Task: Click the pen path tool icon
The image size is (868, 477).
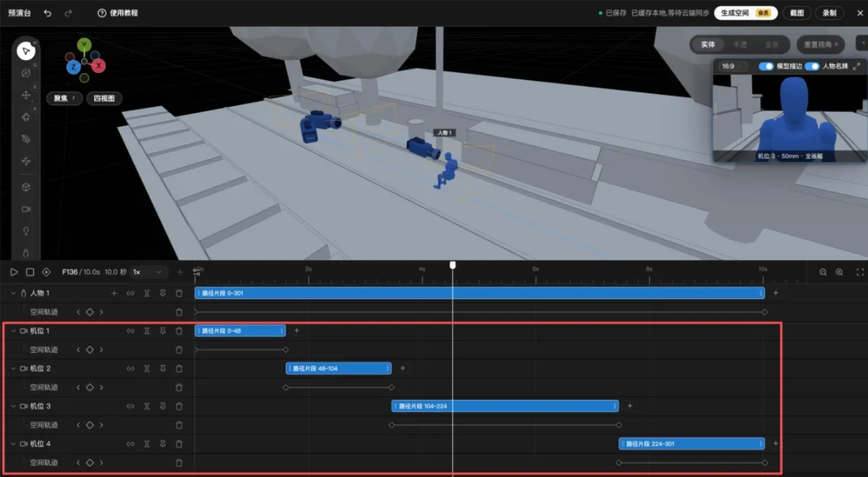Action: [x=26, y=138]
